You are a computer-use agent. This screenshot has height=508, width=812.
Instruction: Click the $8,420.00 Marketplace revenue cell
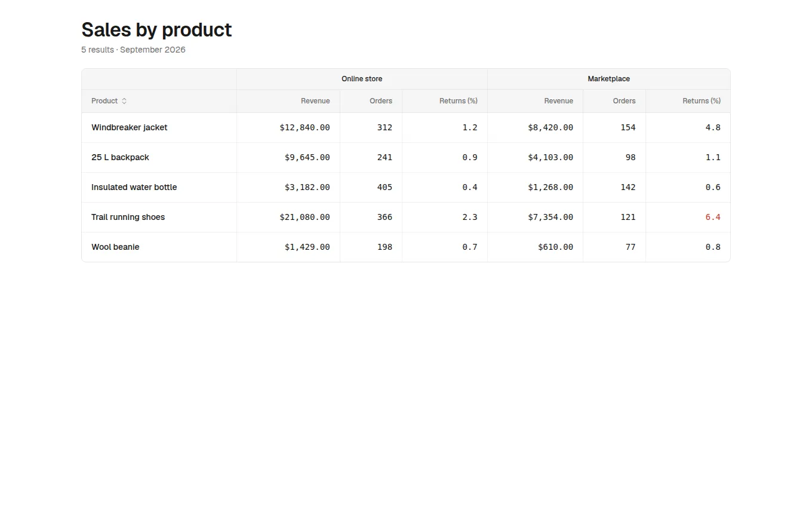(x=536, y=127)
